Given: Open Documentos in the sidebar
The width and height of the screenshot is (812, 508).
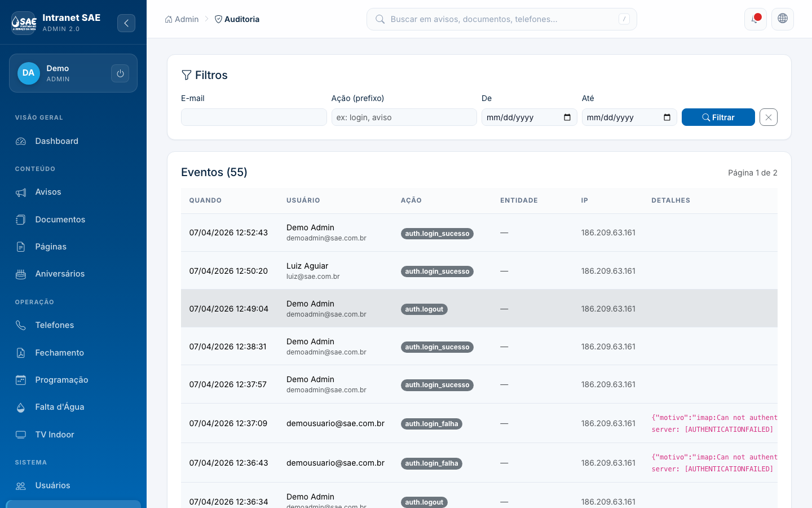Looking at the screenshot, I should click(73, 220).
